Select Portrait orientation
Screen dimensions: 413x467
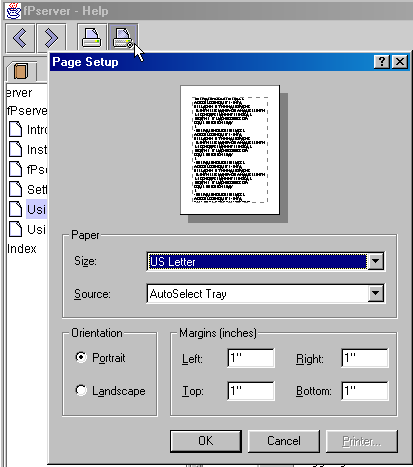tap(81, 357)
